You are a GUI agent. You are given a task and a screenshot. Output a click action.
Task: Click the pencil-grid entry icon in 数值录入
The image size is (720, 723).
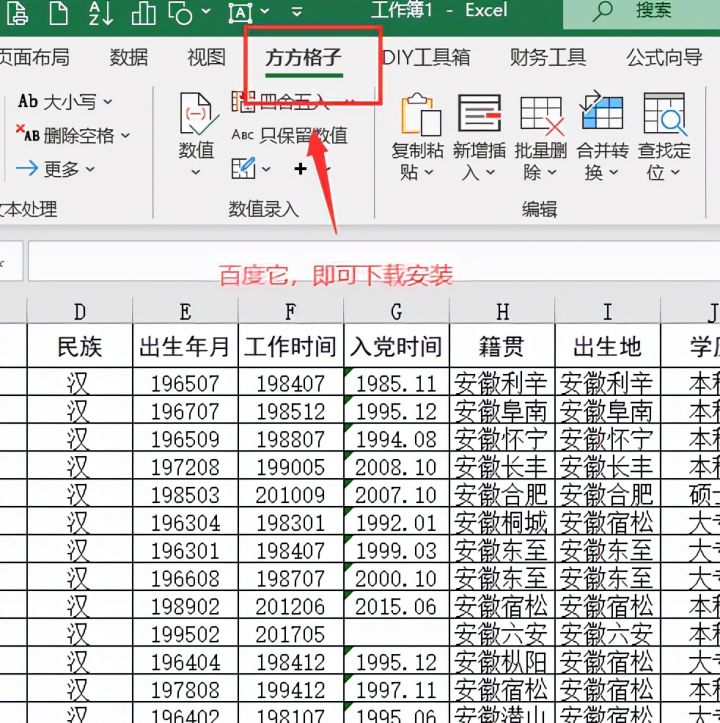tap(244, 168)
